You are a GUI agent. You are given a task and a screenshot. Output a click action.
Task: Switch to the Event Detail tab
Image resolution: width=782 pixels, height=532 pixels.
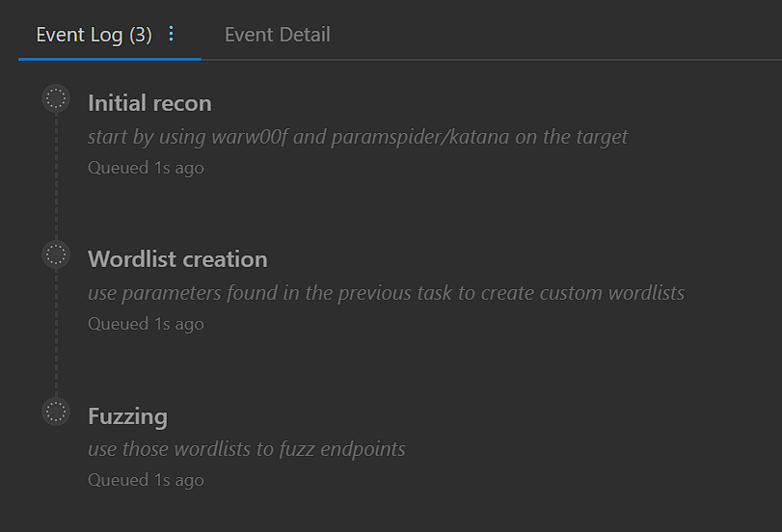click(x=277, y=35)
